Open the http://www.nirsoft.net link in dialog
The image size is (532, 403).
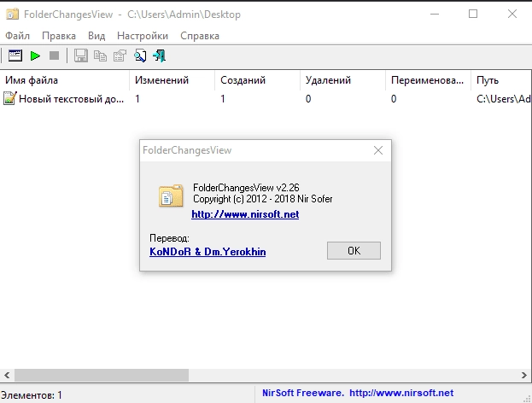[x=245, y=214]
